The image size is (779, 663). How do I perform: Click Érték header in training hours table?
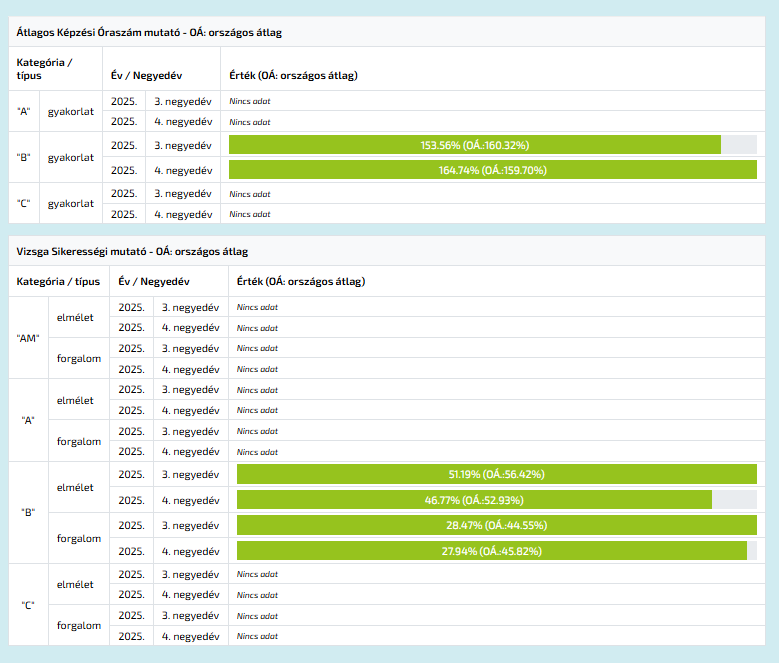[293, 75]
